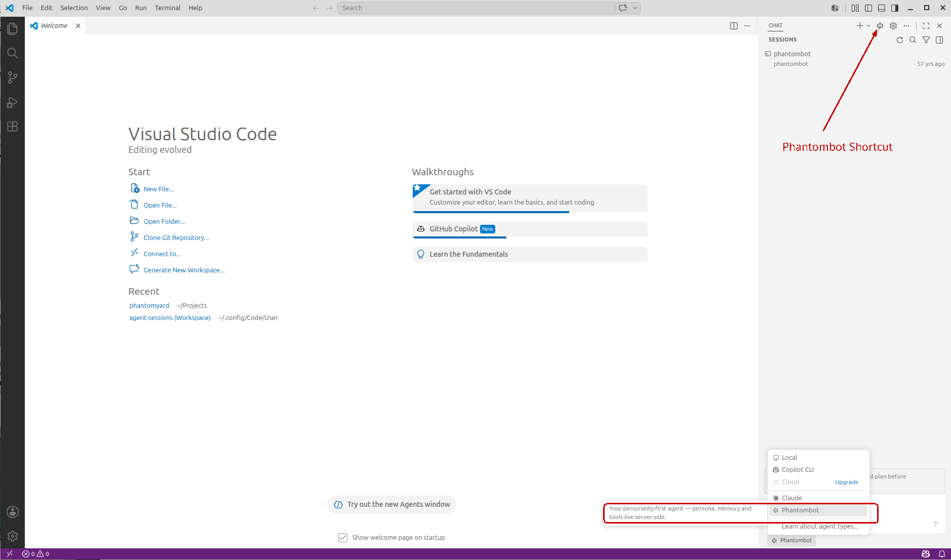951x560 pixels.
Task: Open the Run and Debug view
Action: [x=13, y=102]
